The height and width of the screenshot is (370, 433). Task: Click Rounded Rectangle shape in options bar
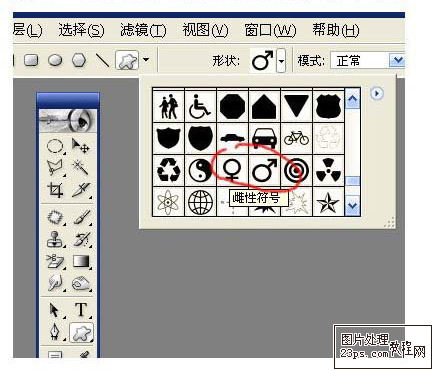[x=31, y=61]
